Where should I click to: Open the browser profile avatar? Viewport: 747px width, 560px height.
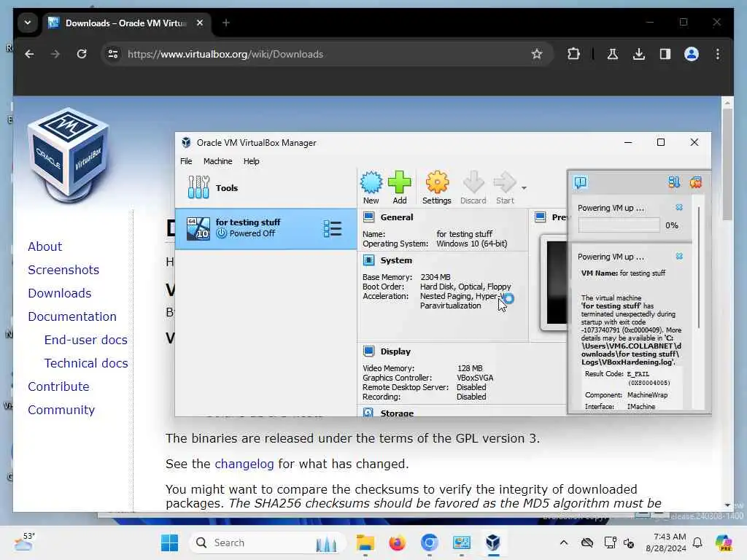(x=692, y=54)
